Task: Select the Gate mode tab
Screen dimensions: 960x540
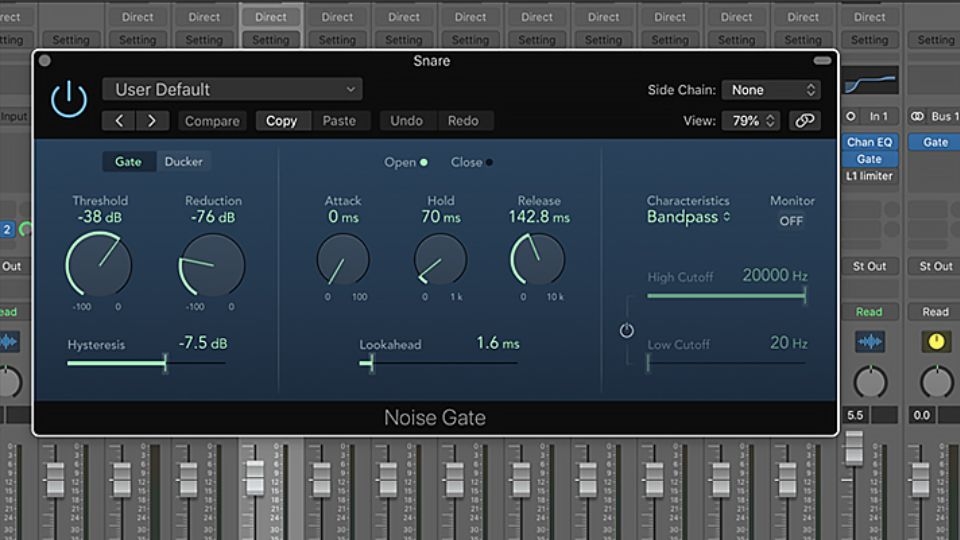Action: [x=129, y=162]
